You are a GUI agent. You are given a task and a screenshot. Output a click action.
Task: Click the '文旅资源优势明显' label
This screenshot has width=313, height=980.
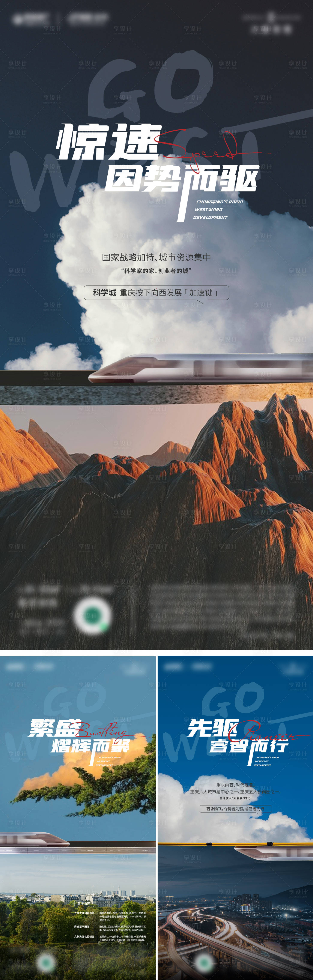84,937
